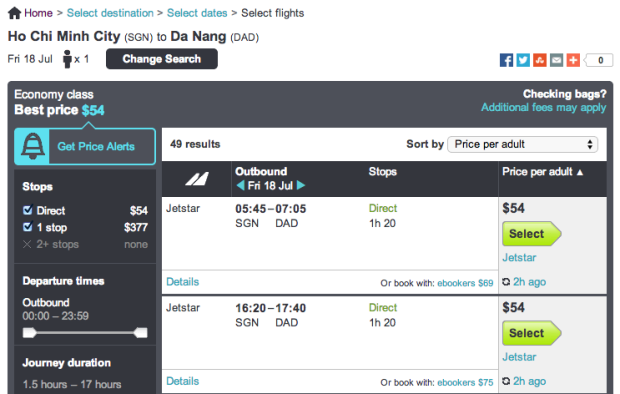Click the Change Search button
The image size is (620, 394).
pyautogui.click(x=162, y=59)
